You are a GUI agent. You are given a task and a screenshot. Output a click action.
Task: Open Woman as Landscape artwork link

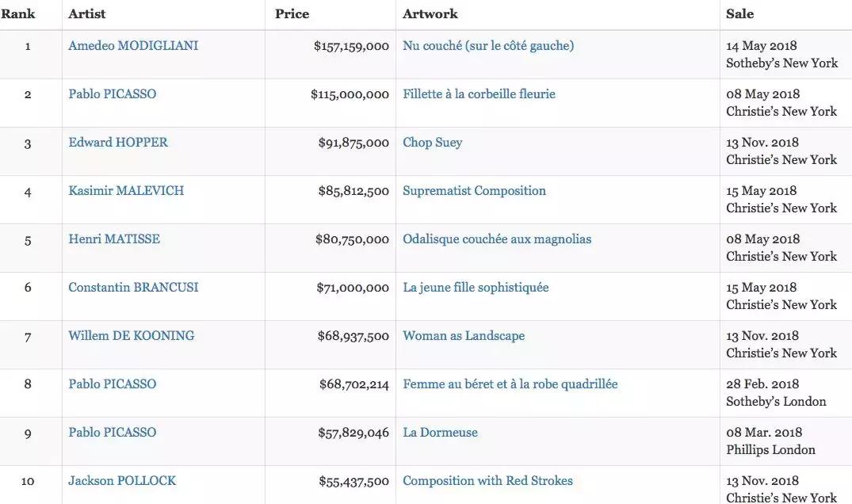tap(464, 336)
